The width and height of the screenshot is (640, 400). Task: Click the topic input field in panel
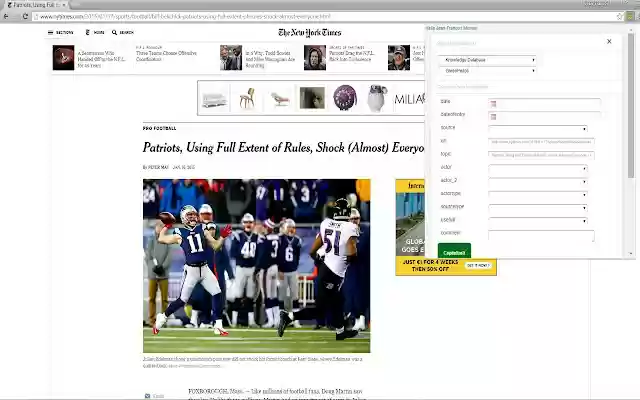tap(541, 155)
